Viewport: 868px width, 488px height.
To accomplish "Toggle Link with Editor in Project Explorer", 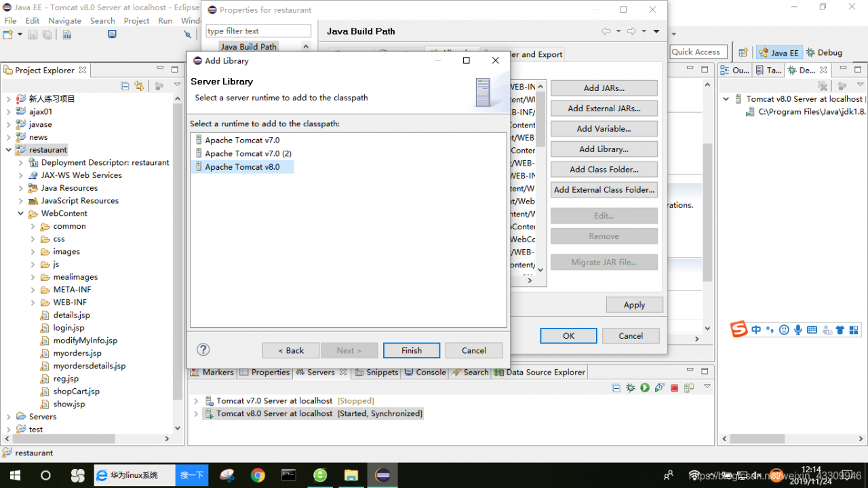I will point(139,86).
